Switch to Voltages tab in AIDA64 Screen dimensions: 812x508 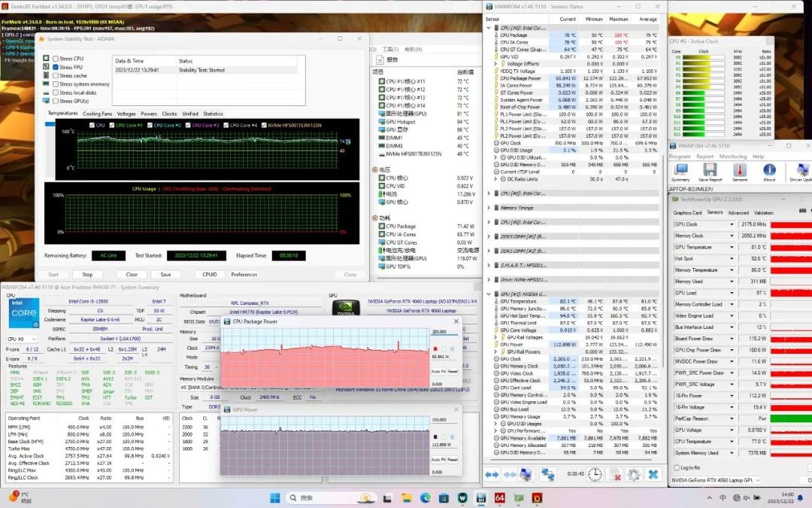[x=126, y=114]
